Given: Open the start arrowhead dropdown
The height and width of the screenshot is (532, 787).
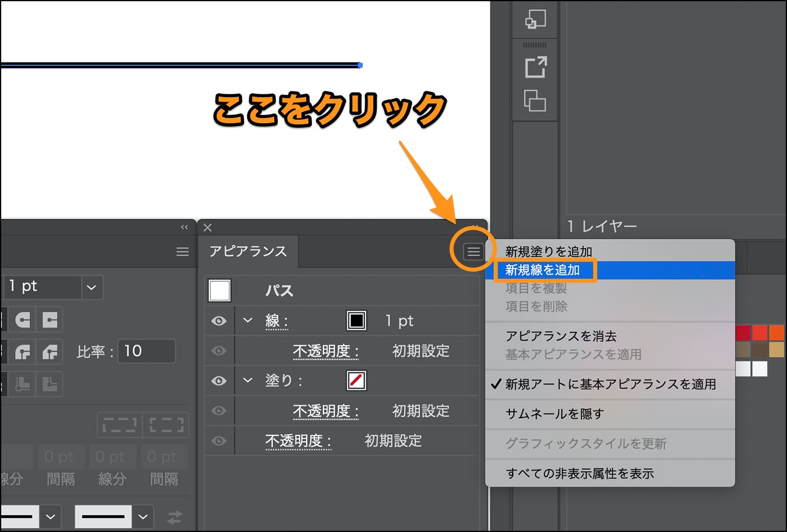Looking at the screenshot, I should tap(50, 516).
